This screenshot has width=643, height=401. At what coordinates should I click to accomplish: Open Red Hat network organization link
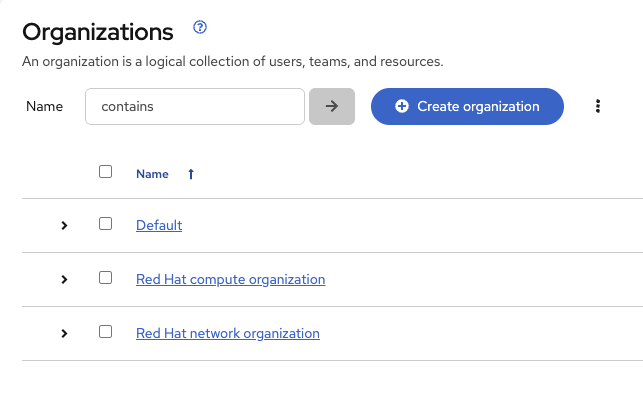tap(228, 333)
